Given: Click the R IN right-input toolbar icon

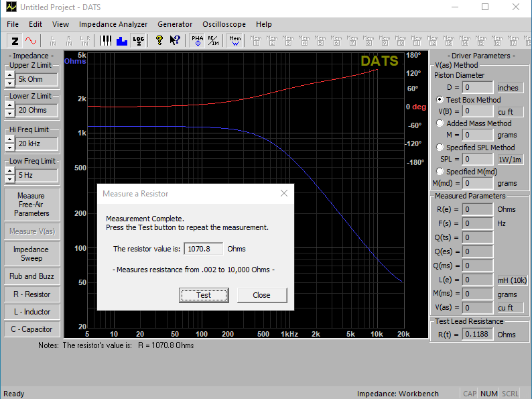Looking at the screenshot, I should pos(69,41).
